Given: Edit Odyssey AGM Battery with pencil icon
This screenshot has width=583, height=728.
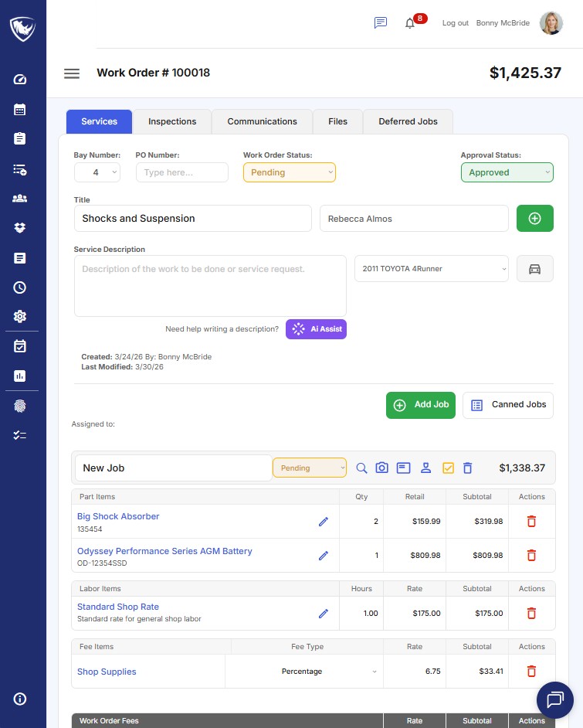Looking at the screenshot, I should click(324, 556).
